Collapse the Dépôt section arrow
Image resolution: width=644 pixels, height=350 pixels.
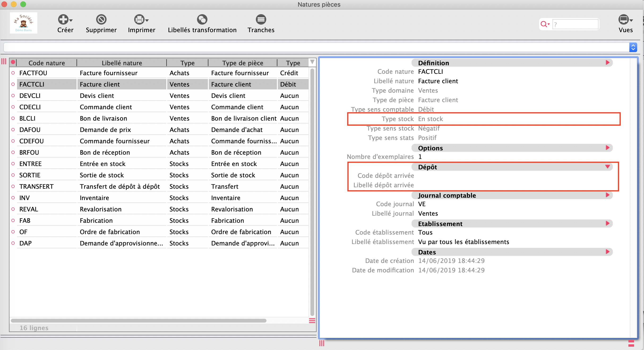(607, 167)
